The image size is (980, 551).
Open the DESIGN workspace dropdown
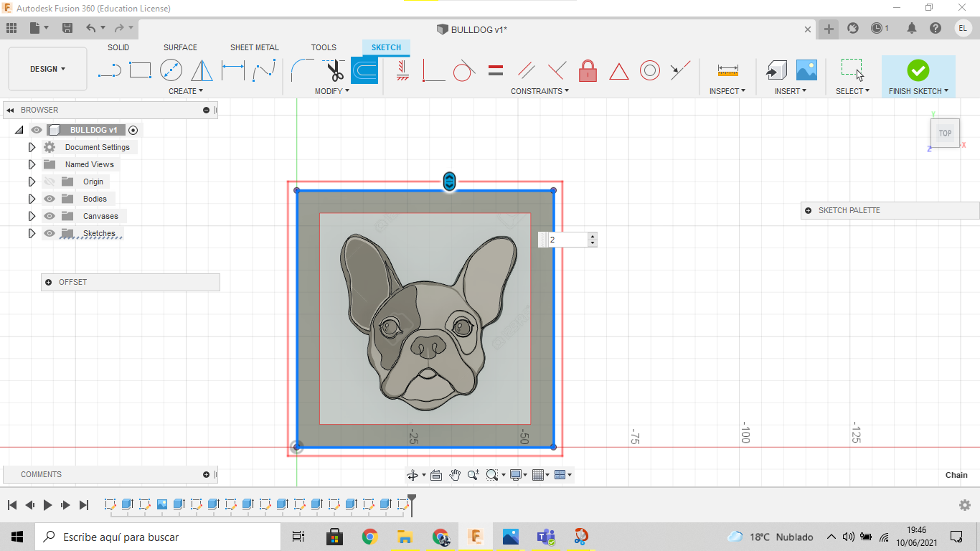[47, 69]
